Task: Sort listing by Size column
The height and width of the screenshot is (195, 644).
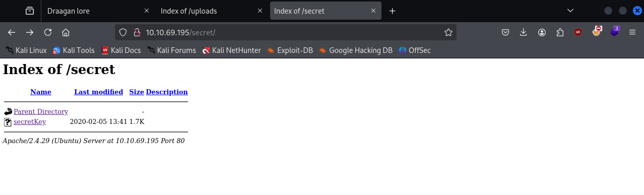Action: click(137, 92)
